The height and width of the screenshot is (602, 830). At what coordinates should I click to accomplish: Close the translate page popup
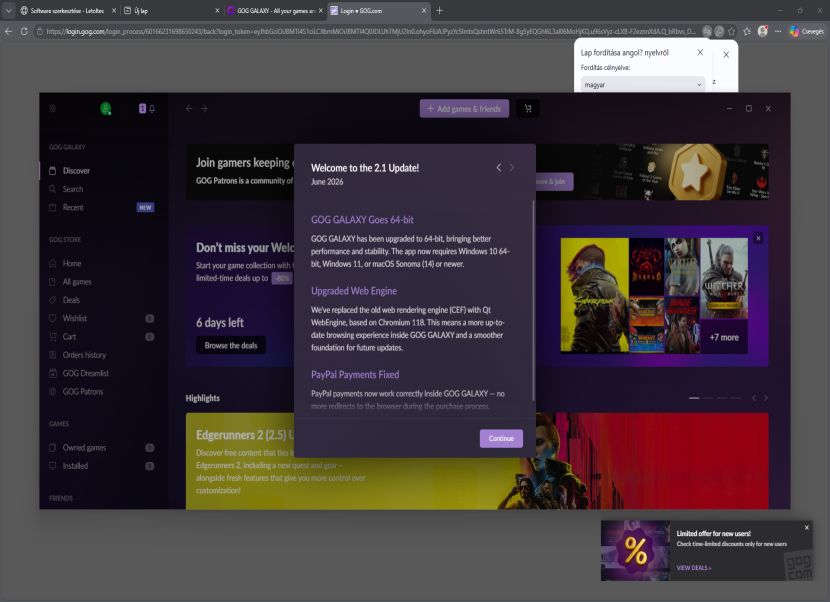[700, 52]
